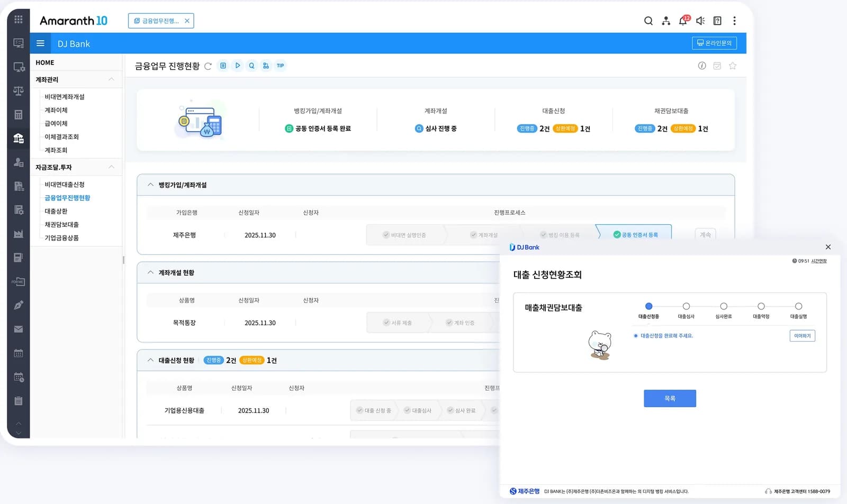Viewport: 847px width, 504px height.
Task: Click the play icon next to page title
Action: pos(237,66)
